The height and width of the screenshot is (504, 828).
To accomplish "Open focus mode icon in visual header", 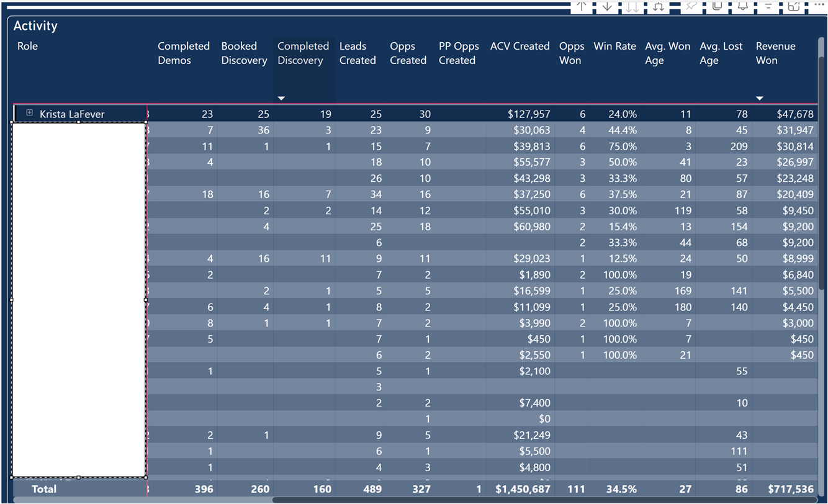I will coord(793,6).
